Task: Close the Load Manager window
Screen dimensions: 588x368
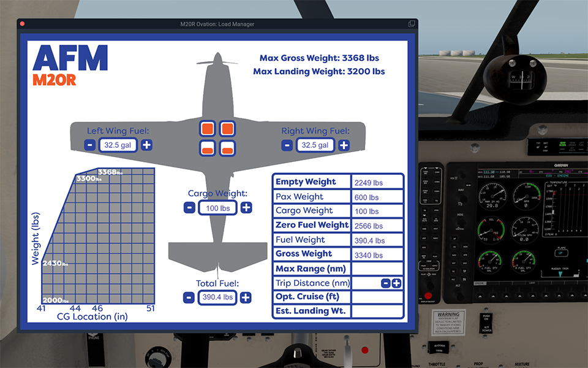Action: pos(22,24)
